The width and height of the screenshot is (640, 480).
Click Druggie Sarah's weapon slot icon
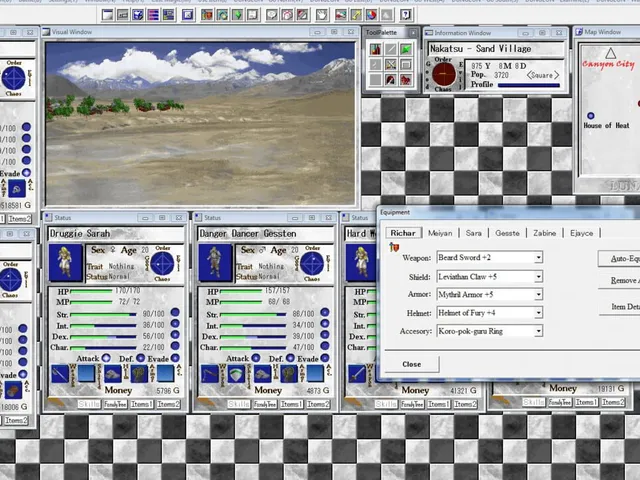click(x=60, y=374)
